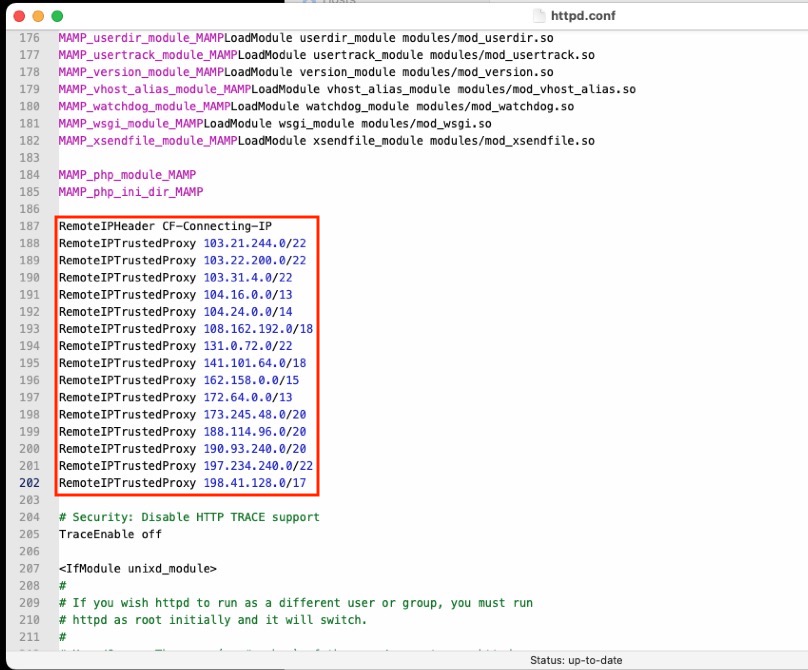Click the IP value 103.22.200.0/22

pyautogui.click(x=255, y=260)
